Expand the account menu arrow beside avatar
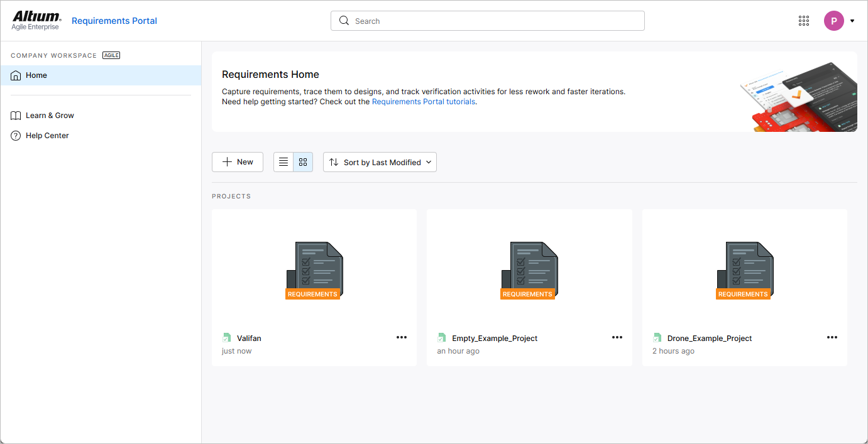868x444 pixels. pos(852,21)
